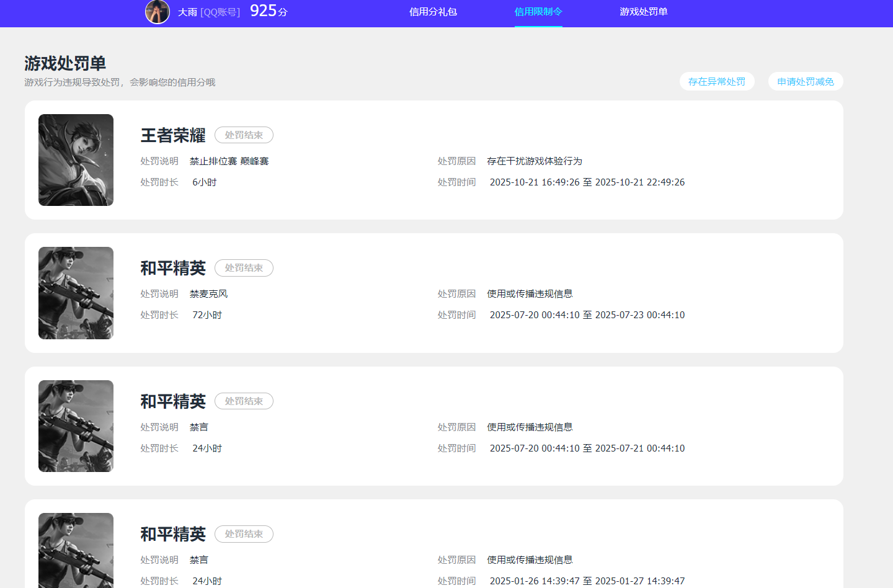Click the 游戏处罚单 page heading
893x588 pixels.
pos(64,63)
